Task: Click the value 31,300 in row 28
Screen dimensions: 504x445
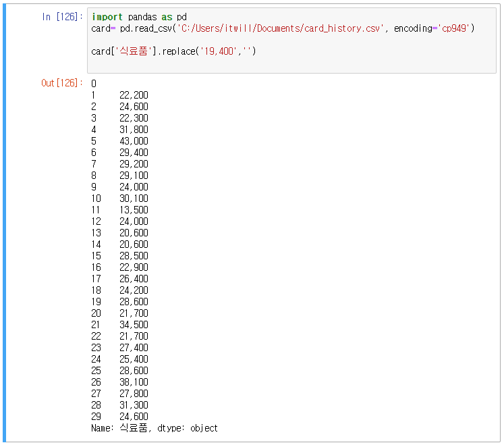Action: (134, 405)
